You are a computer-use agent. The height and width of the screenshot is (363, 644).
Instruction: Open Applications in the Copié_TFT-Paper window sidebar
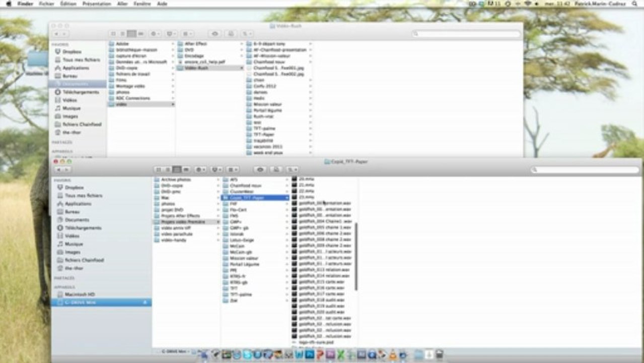(78, 204)
